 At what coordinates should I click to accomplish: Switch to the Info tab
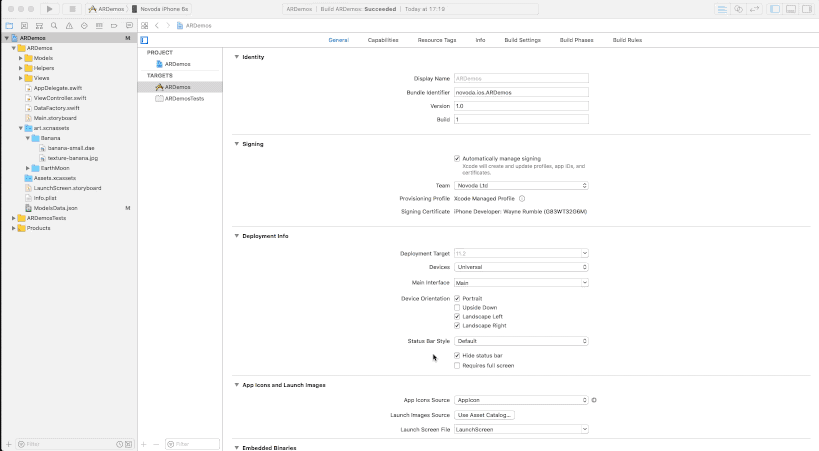pyautogui.click(x=480, y=40)
